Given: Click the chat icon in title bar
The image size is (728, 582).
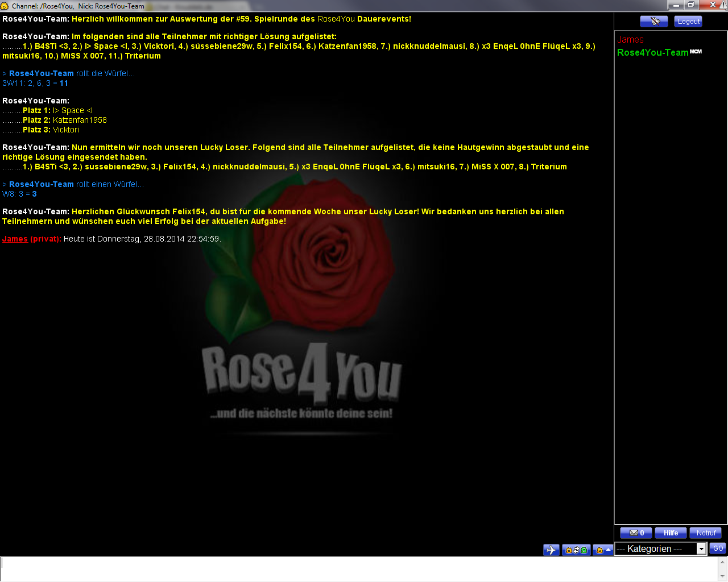Looking at the screenshot, I should tap(5, 6).
